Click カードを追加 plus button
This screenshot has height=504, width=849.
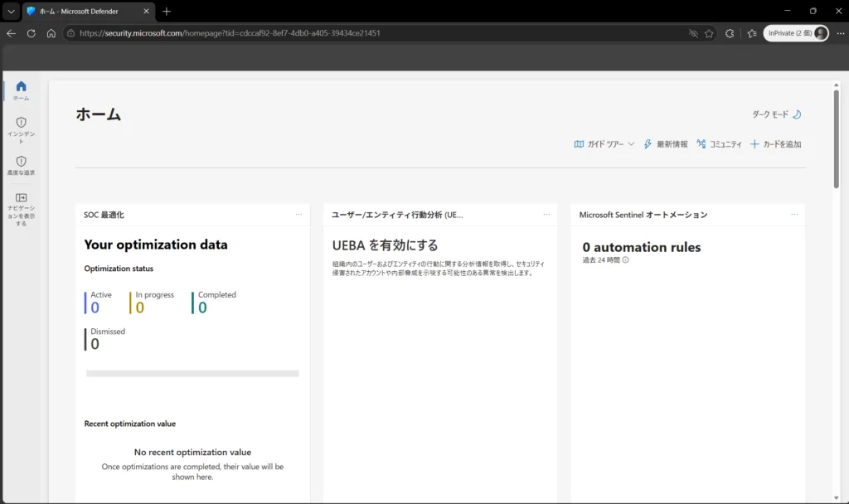[775, 144]
